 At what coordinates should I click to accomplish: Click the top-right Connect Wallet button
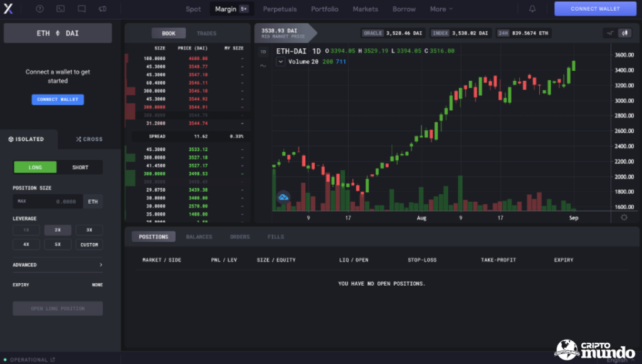click(595, 9)
